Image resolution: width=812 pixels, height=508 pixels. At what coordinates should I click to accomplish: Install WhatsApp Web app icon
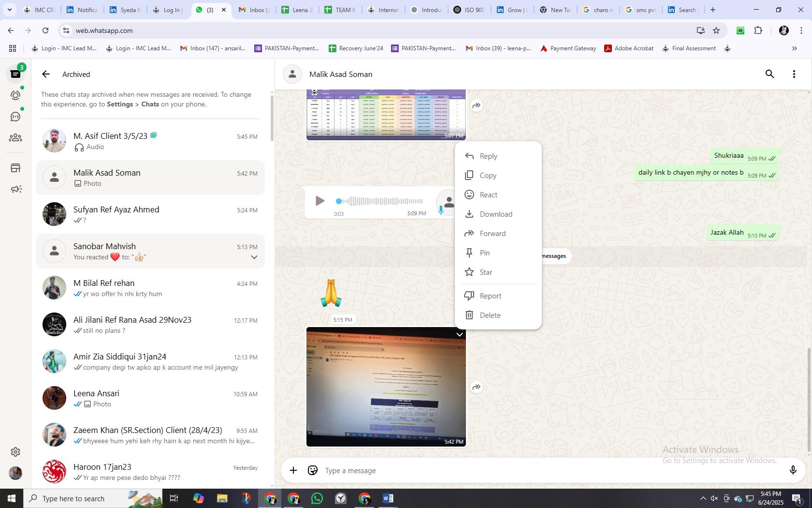point(700,30)
